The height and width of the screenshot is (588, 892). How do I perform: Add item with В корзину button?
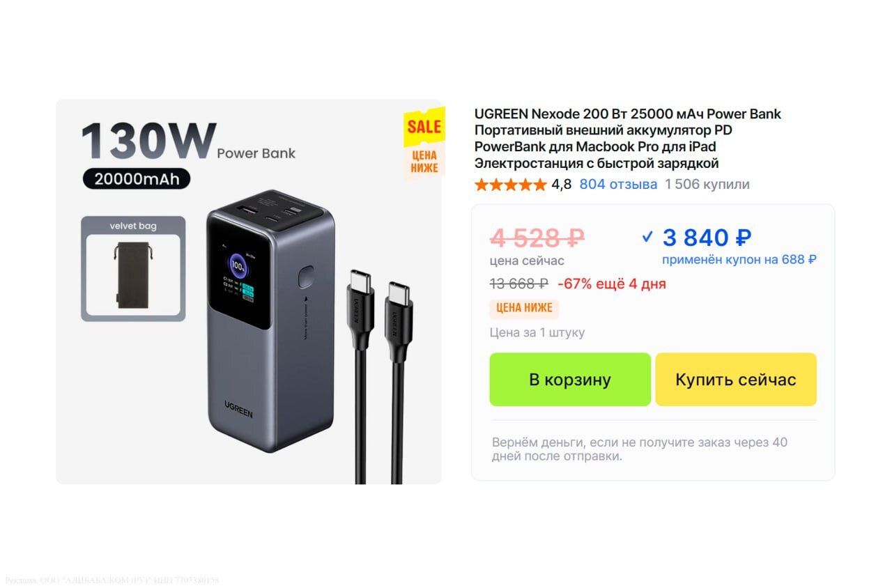pyautogui.click(x=570, y=380)
